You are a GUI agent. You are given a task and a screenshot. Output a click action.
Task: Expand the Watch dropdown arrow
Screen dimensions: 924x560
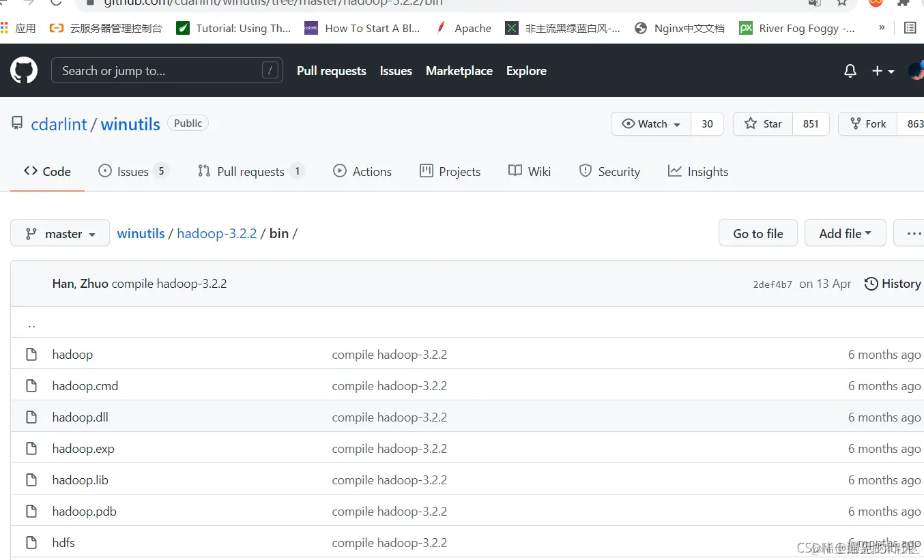[677, 124]
